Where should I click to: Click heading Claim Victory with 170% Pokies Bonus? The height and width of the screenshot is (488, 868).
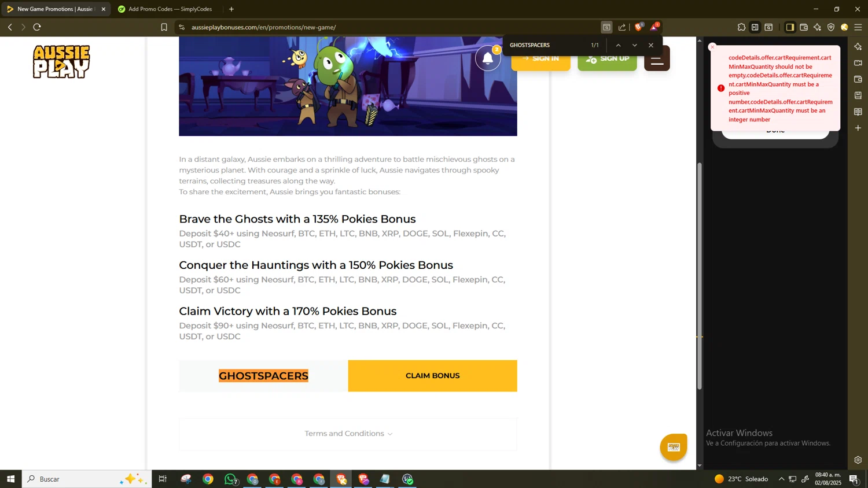click(288, 311)
